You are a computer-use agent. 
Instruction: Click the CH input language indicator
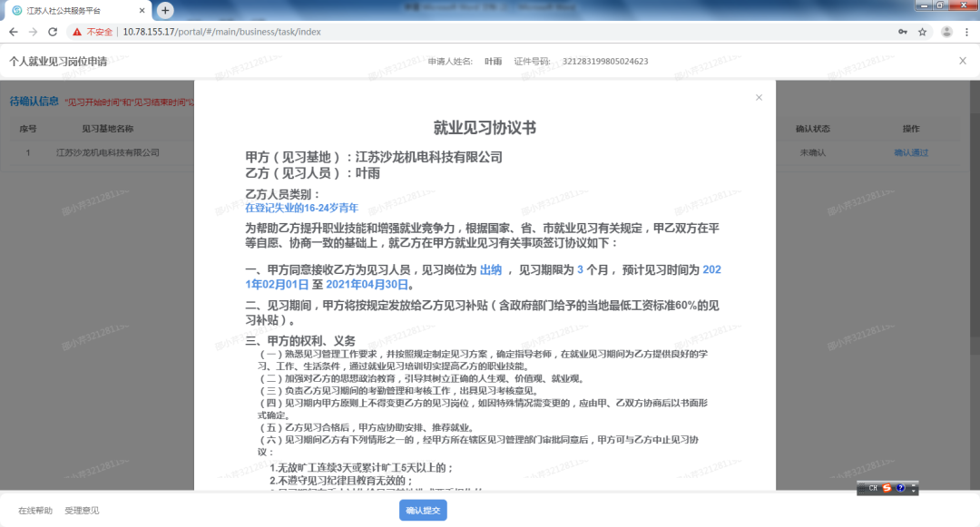pyautogui.click(x=872, y=488)
